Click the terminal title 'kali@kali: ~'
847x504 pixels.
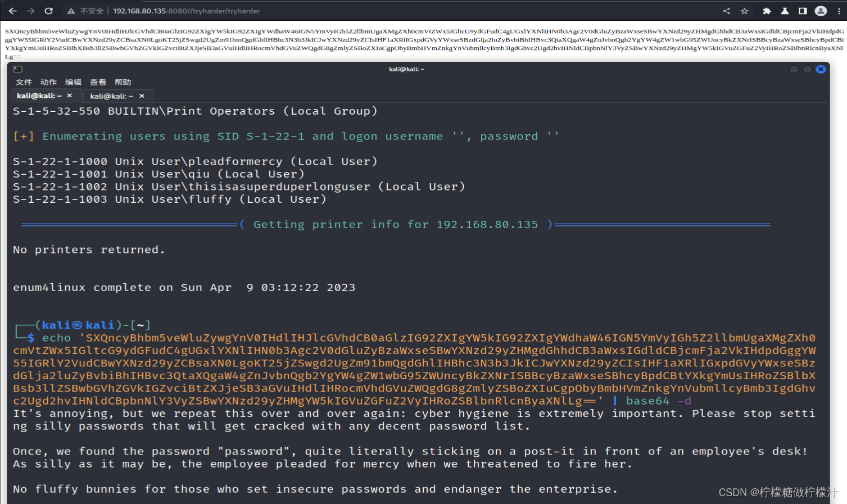pyautogui.click(x=406, y=69)
